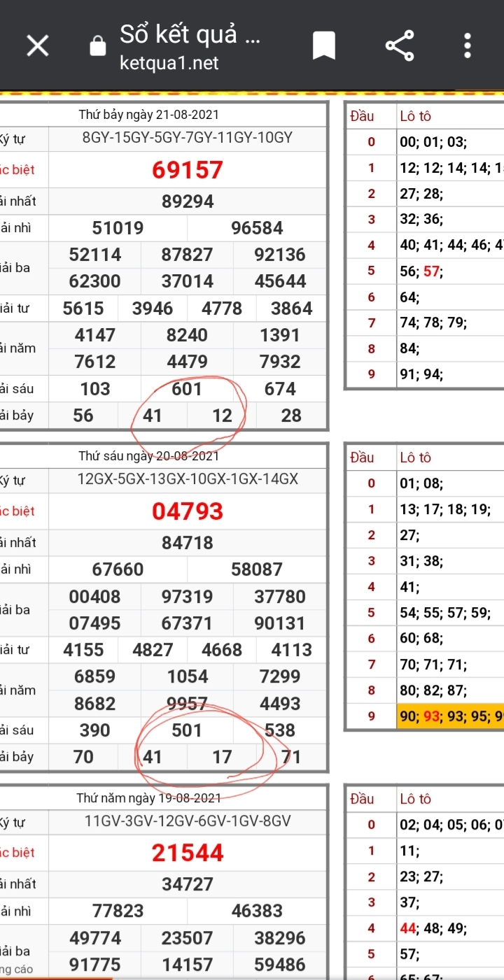Tap first prize number 89294
The width and height of the screenshot is (504, 980).
click(x=188, y=201)
